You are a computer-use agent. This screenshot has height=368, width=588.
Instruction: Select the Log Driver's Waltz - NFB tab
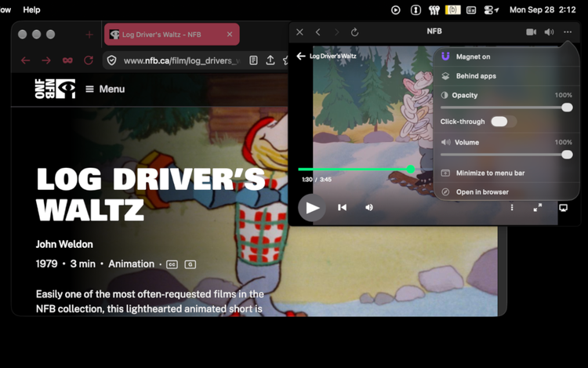[172, 35]
